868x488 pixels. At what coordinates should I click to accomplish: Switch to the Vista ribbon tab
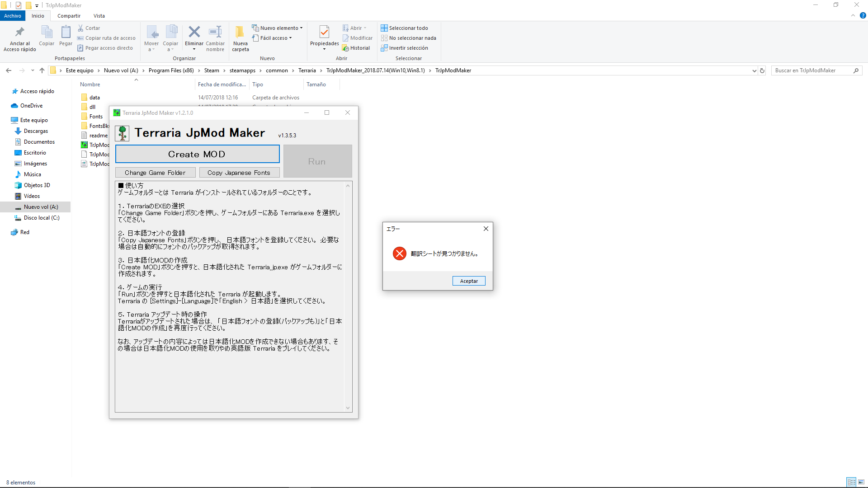99,16
